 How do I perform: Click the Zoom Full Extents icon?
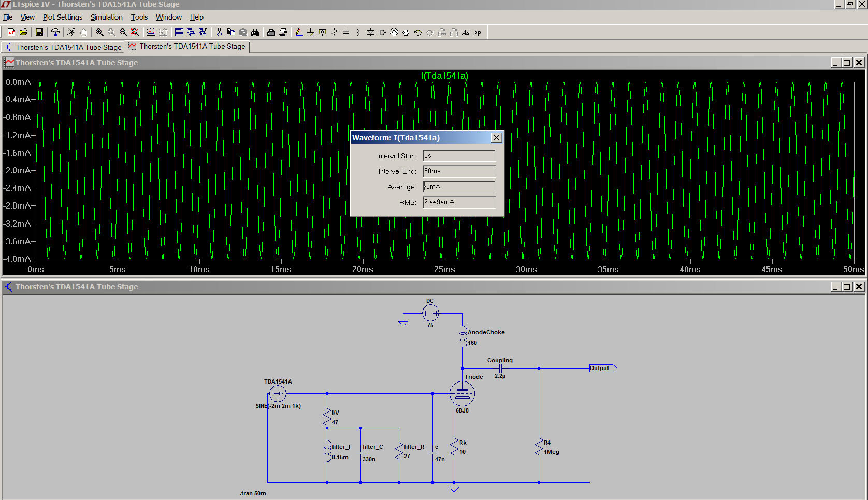pos(135,32)
